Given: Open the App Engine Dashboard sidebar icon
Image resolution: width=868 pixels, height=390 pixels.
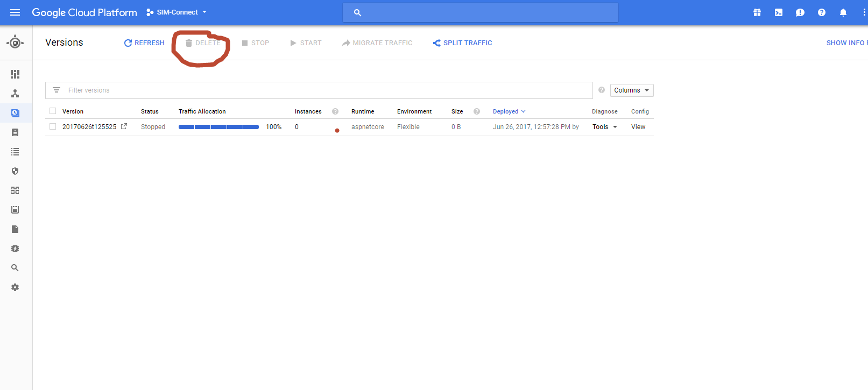Looking at the screenshot, I should (15, 74).
